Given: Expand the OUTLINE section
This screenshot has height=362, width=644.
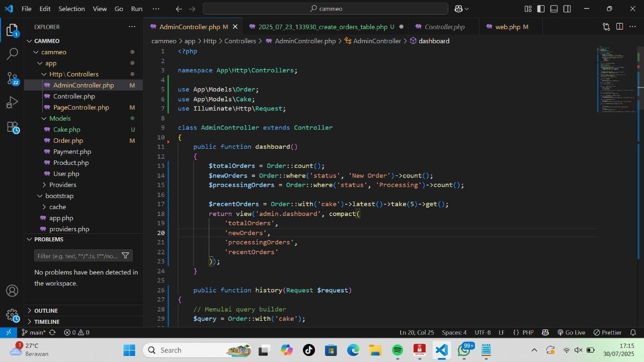Looking at the screenshot, I should pyautogui.click(x=46, y=310).
